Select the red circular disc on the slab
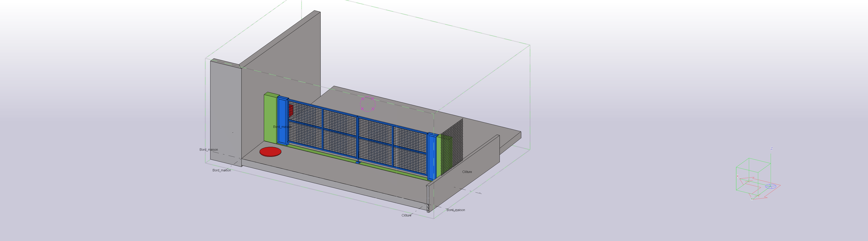 point(270,152)
